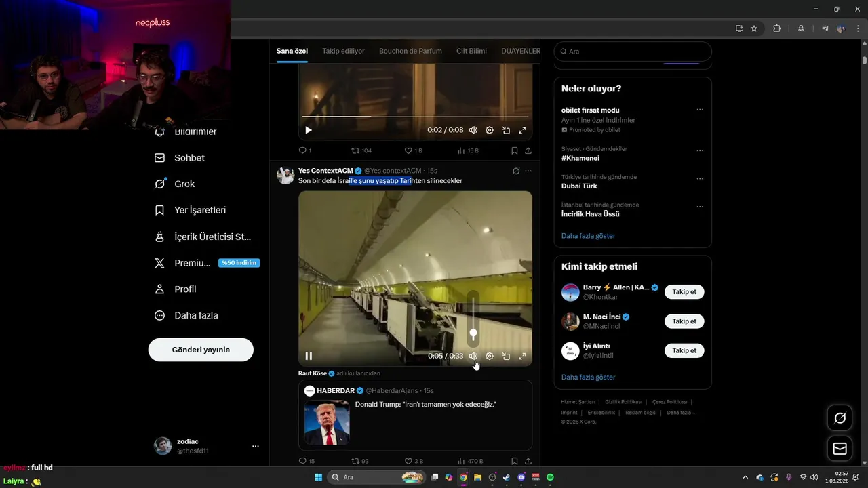Image resolution: width=868 pixels, height=488 pixels.
Task: Follow İyi Alıntı
Action: (x=684, y=350)
